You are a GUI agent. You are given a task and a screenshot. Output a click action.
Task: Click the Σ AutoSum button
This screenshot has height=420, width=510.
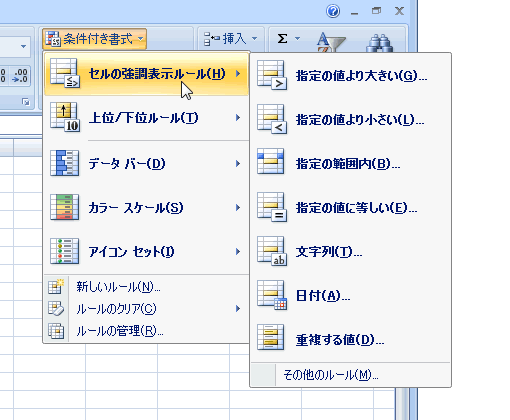pyautogui.click(x=282, y=39)
